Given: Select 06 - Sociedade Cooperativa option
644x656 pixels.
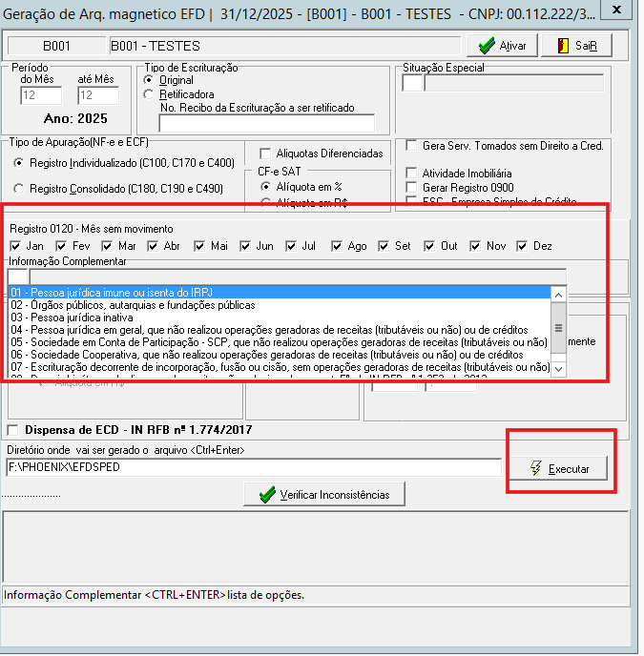Looking at the screenshot, I should click(x=280, y=355).
